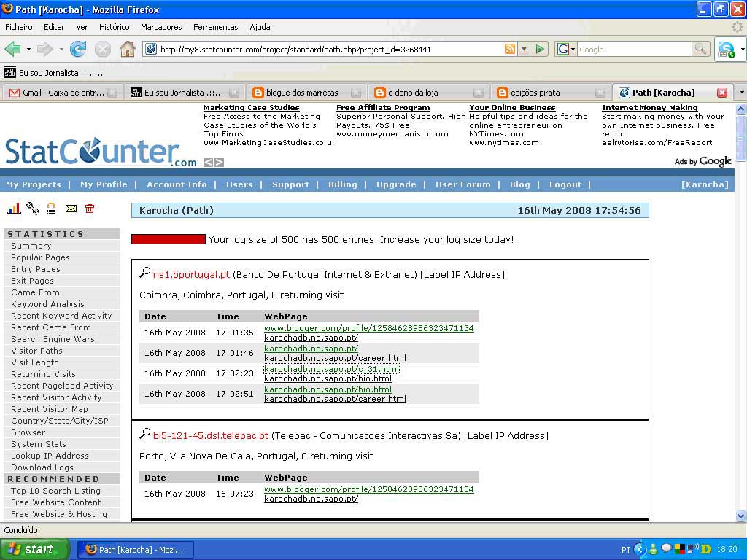Open Recent Visitor Map in the sidebar
This screenshot has width=747, height=560.
pos(50,409)
